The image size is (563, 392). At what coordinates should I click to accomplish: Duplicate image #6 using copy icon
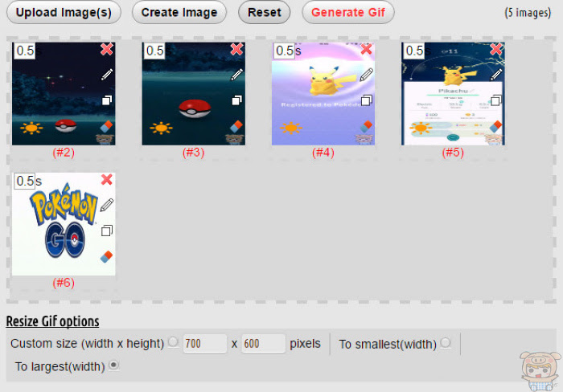click(107, 231)
